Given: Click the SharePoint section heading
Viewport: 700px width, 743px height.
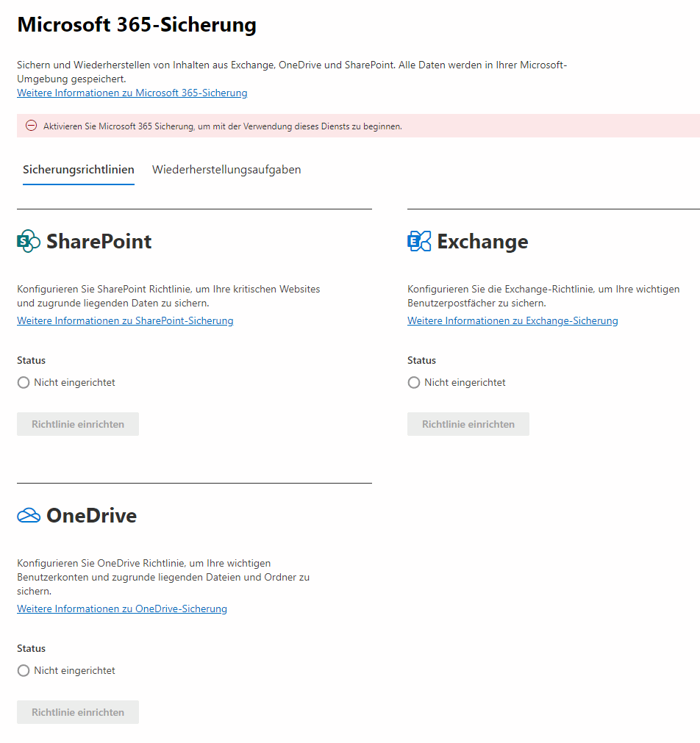Looking at the screenshot, I should [99, 240].
